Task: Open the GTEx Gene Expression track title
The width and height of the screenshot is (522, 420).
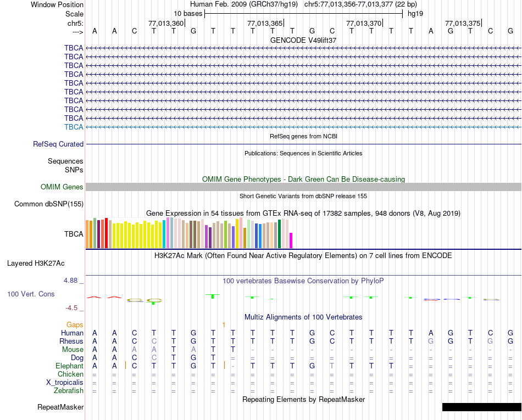Action: pos(303,213)
